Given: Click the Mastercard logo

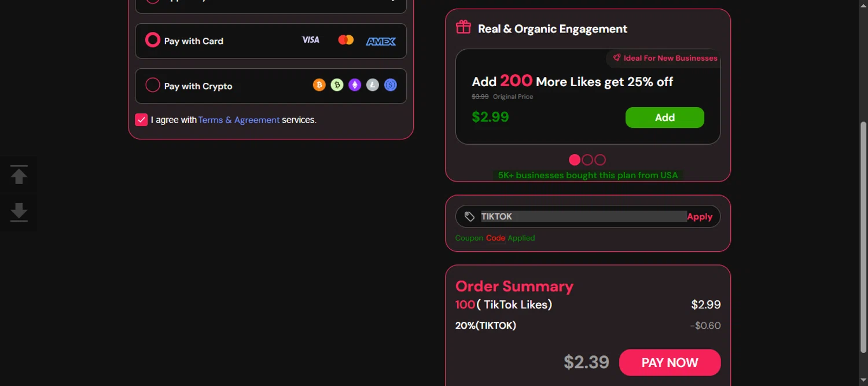Looking at the screenshot, I should (346, 40).
